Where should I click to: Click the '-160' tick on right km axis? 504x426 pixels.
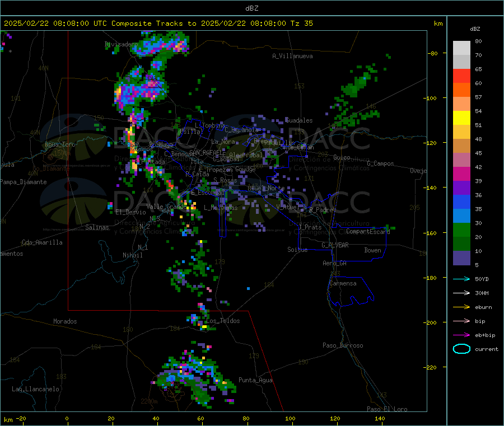click(x=431, y=233)
